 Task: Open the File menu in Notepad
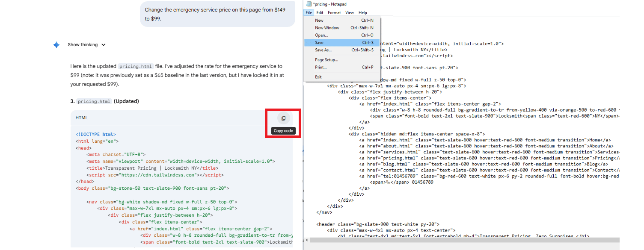tap(309, 13)
